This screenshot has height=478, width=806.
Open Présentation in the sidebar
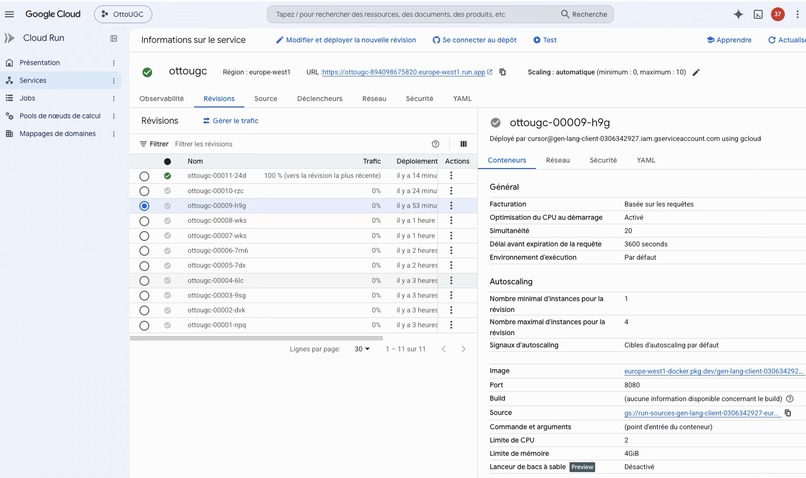click(40, 63)
